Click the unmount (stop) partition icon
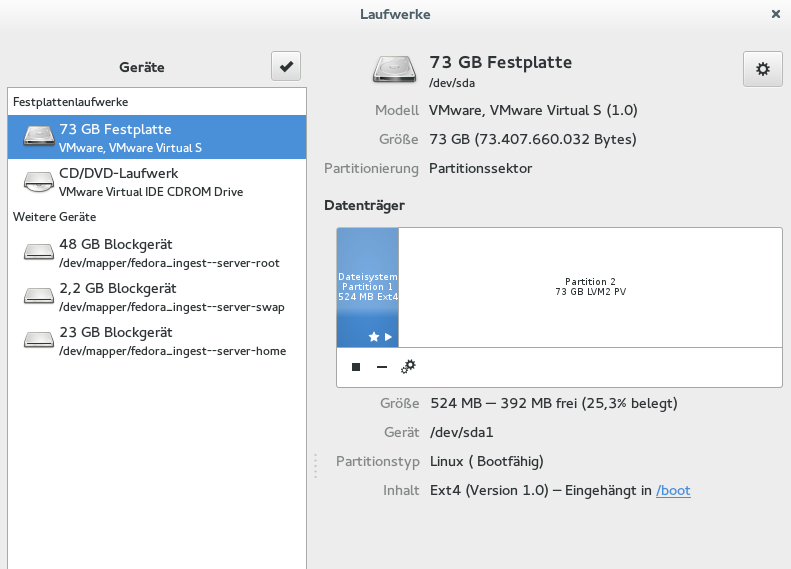This screenshot has height=569, width=791. coord(356,367)
